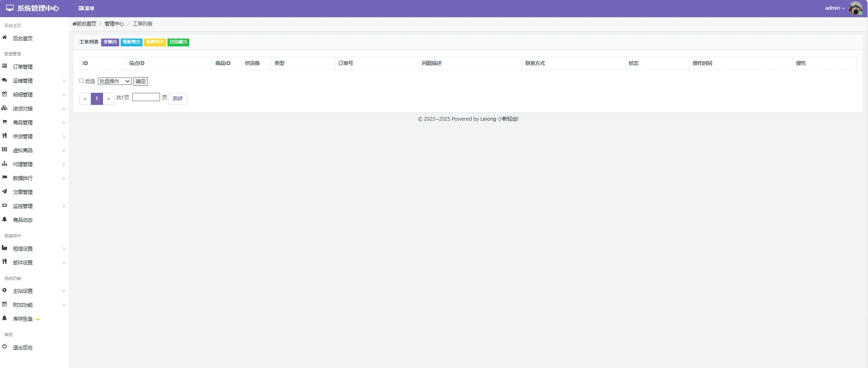This screenshot has height=368, width=868.
Task: Click the paper plane icon for 文章管理
Action: point(5,192)
